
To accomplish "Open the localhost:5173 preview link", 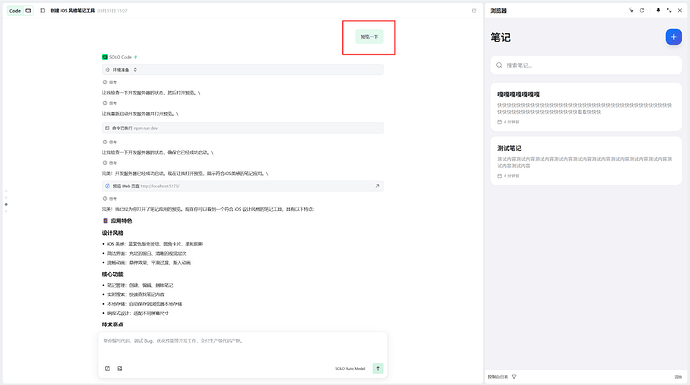I will (x=160, y=186).
